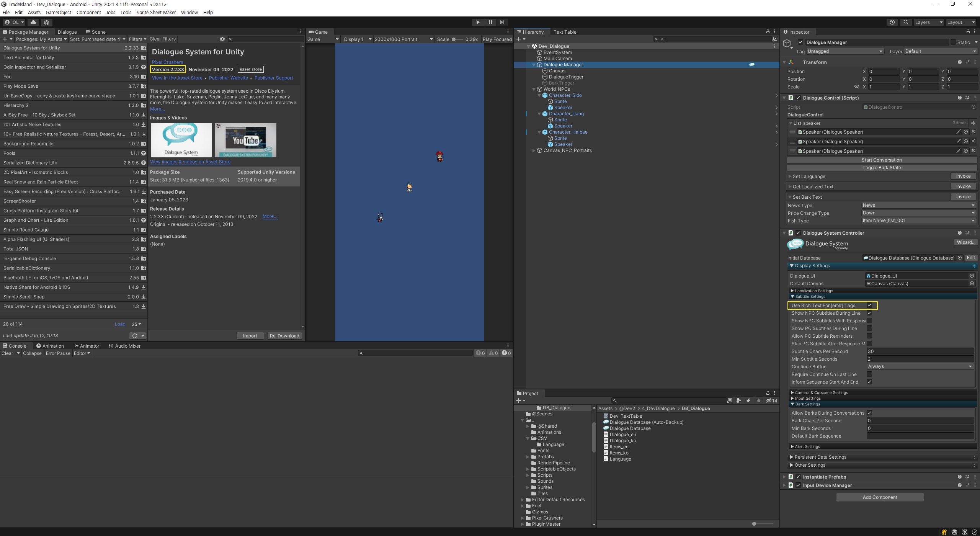Viewport: 980px width, 536px height.
Task: Click the Step frame button
Action: click(502, 22)
